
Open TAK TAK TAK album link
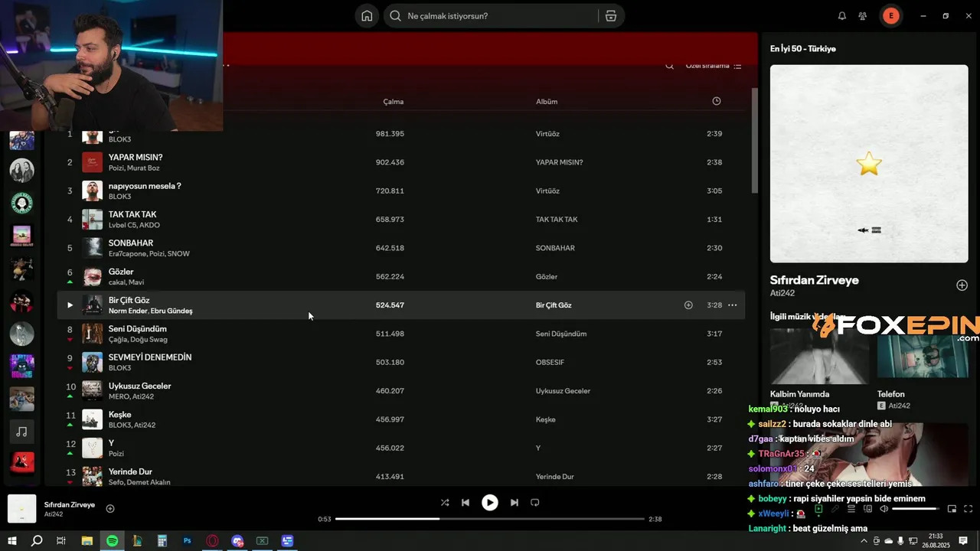(x=557, y=220)
